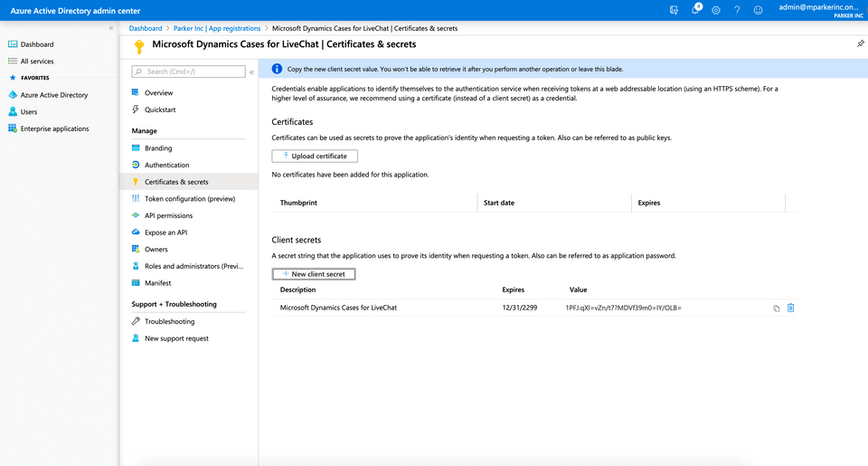Follow the Dashboard breadcrumb link

(x=146, y=28)
